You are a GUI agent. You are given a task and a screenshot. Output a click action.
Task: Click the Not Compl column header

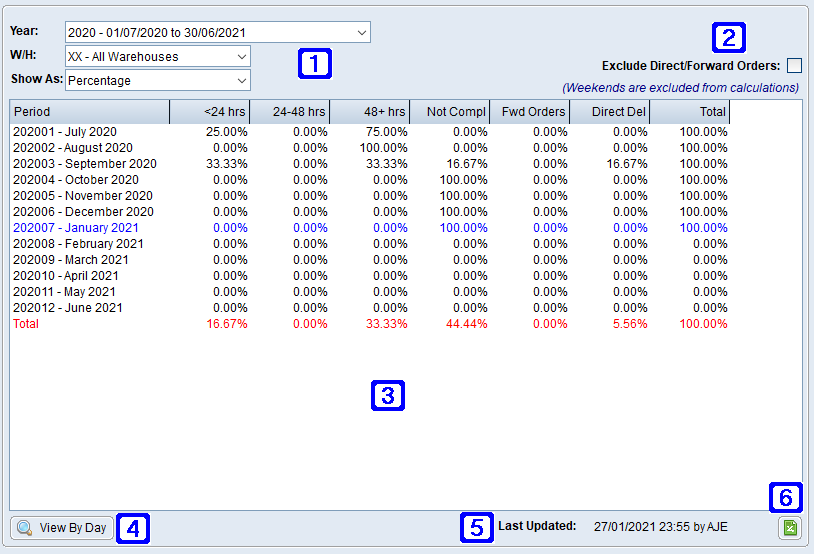click(449, 112)
